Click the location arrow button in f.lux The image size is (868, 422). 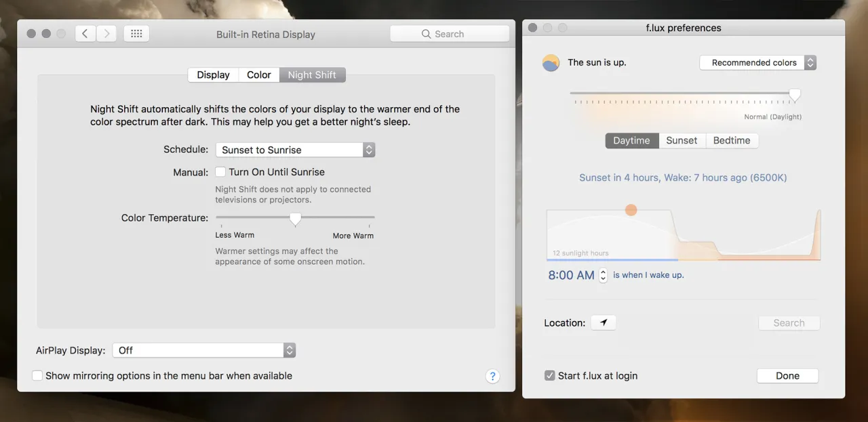click(603, 322)
